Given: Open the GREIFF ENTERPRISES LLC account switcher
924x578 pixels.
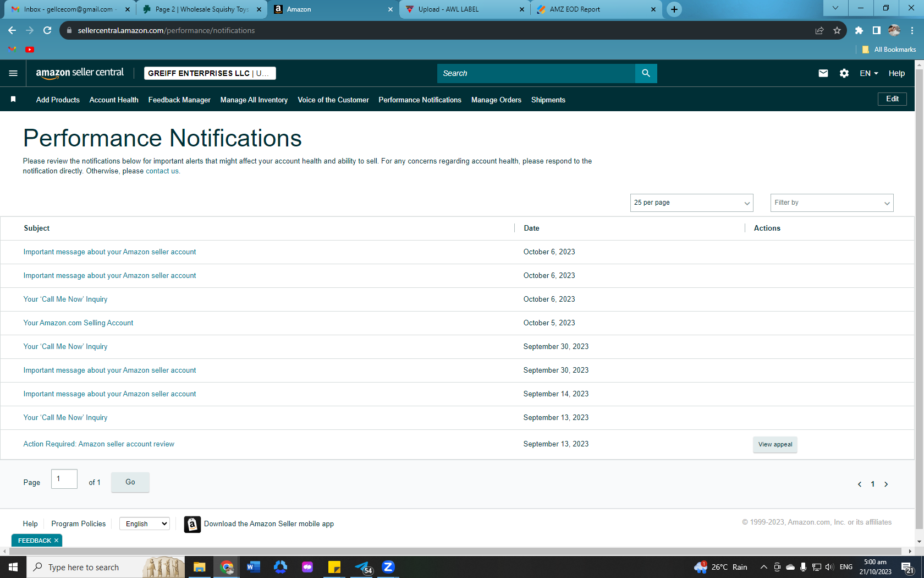Looking at the screenshot, I should (210, 73).
